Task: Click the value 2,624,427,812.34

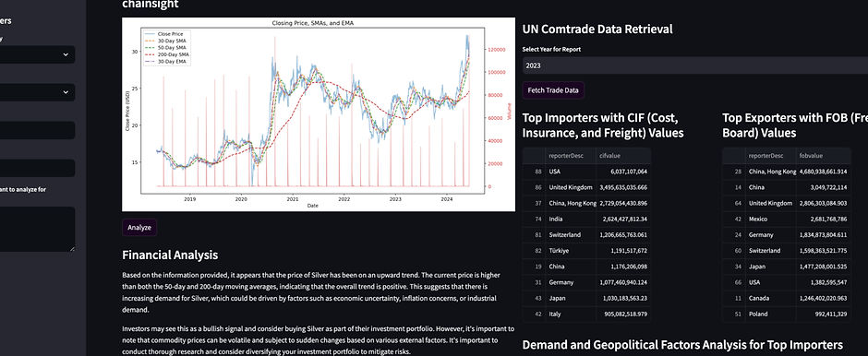Action: tap(623, 219)
